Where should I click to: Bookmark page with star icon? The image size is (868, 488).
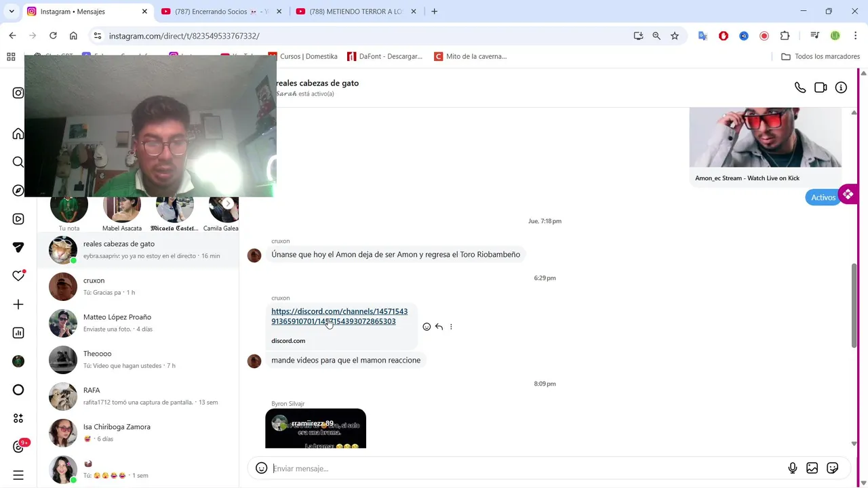tap(675, 36)
